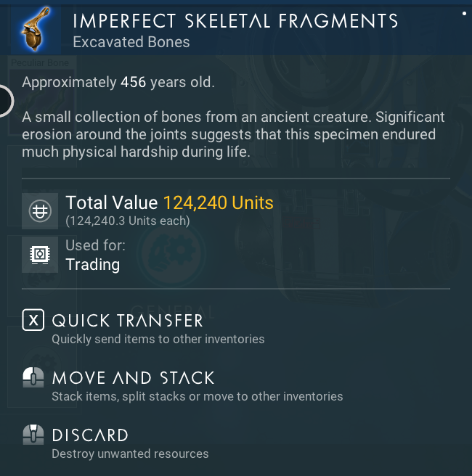
Task: Choose Move and Stack
Action: click(133, 378)
